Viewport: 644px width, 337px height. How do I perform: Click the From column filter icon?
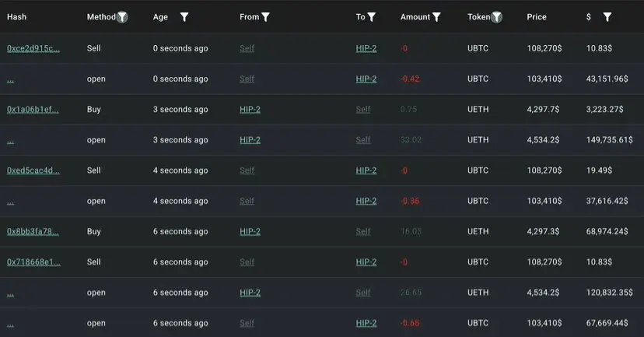pyautogui.click(x=266, y=17)
